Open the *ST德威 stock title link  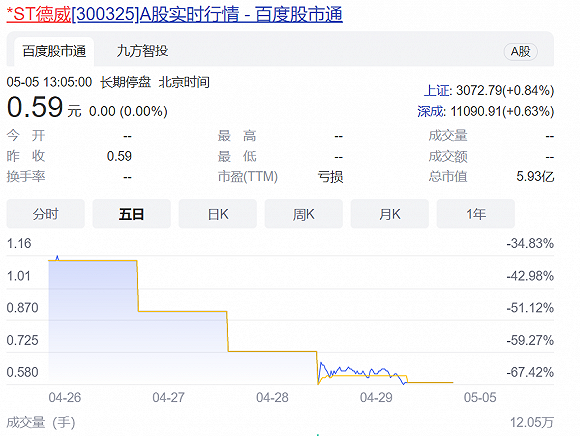tap(175, 15)
